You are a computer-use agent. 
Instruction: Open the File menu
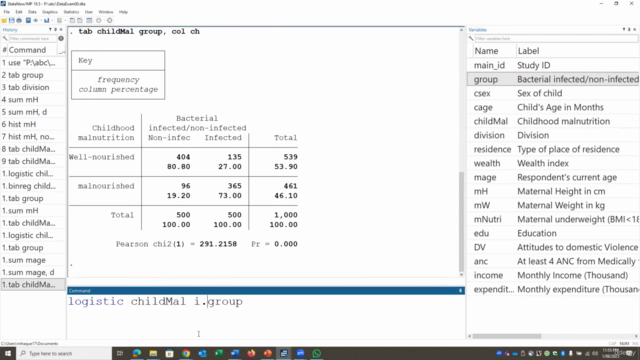[x=7, y=12]
